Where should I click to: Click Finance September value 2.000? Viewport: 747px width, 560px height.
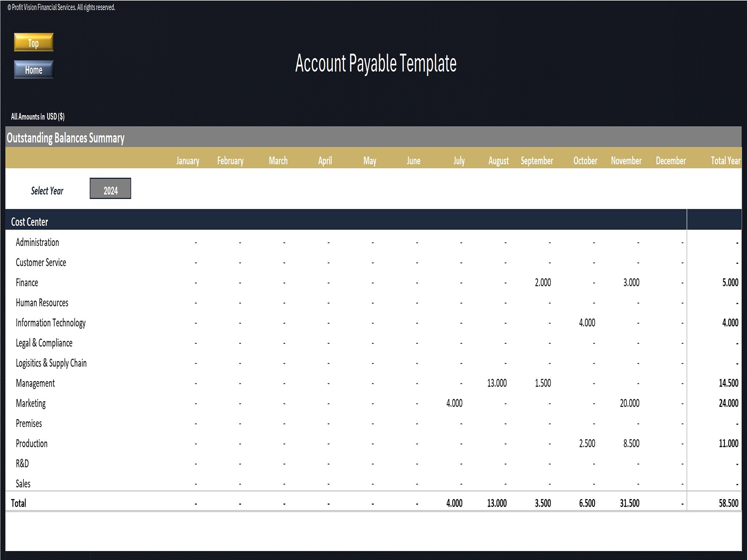[x=543, y=283]
